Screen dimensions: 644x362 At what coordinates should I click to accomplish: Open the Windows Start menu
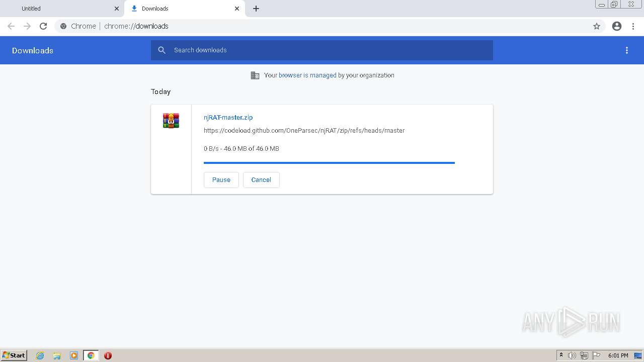[14, 355]
